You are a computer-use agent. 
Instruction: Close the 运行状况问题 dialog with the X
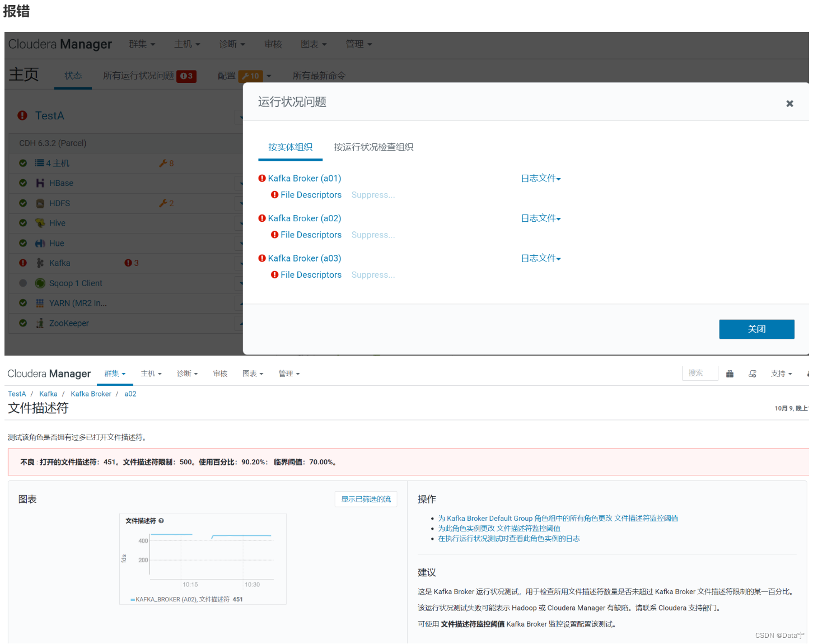coord(789,103)
